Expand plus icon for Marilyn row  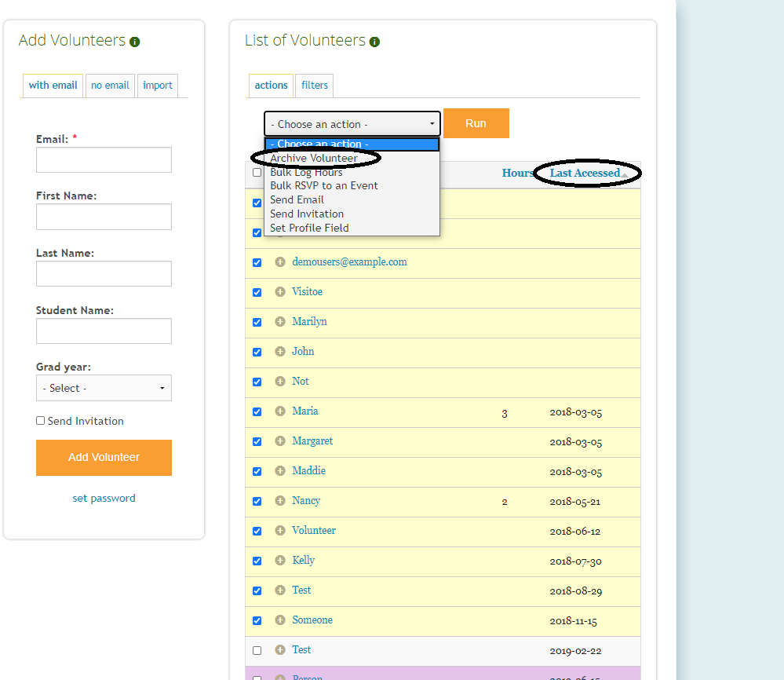[x=280, y=322]
